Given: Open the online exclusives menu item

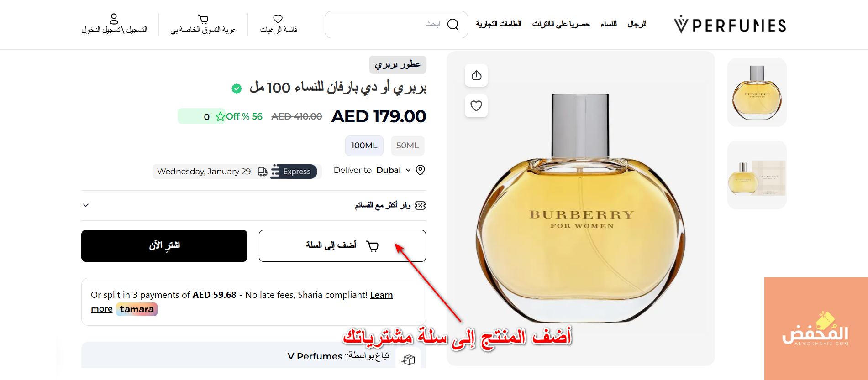Looking at the screenshot, I should 561,24.
